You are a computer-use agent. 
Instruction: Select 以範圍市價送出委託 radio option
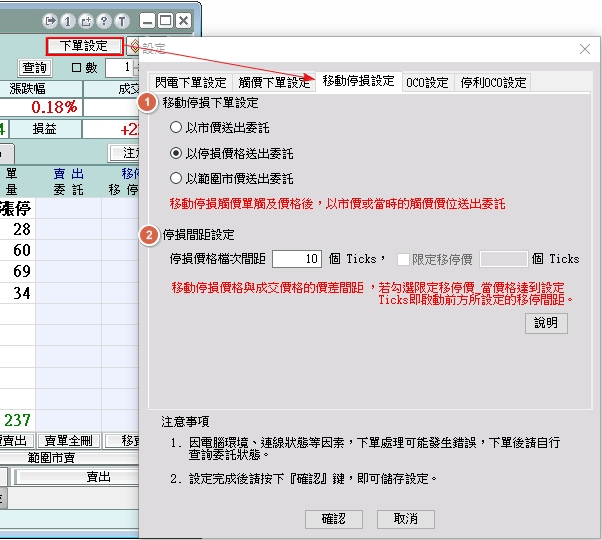pyautogui.click(x=177, y=179)
